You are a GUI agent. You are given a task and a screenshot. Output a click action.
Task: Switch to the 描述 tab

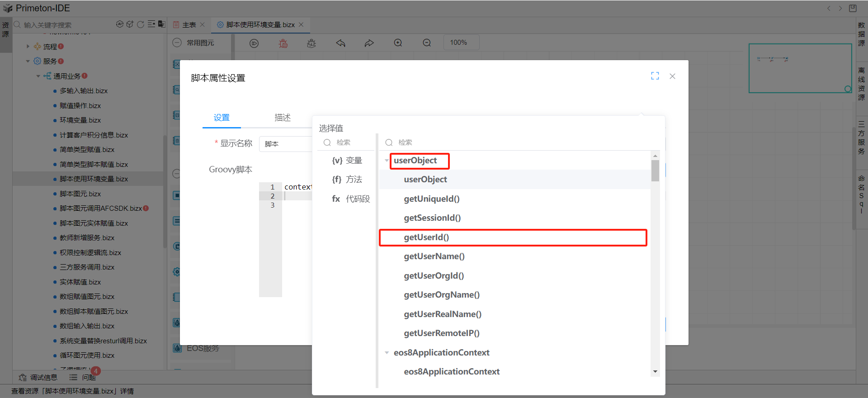pos(283,118)
